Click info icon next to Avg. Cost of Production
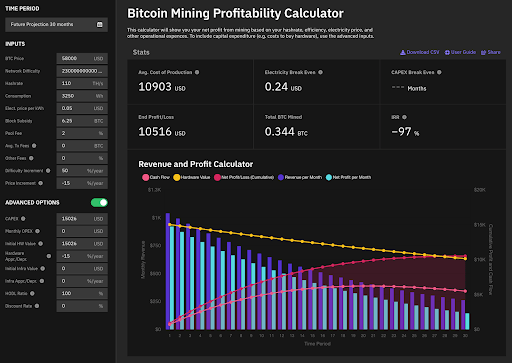This screenshot has width=512, height=363. [x=197, y=72]
